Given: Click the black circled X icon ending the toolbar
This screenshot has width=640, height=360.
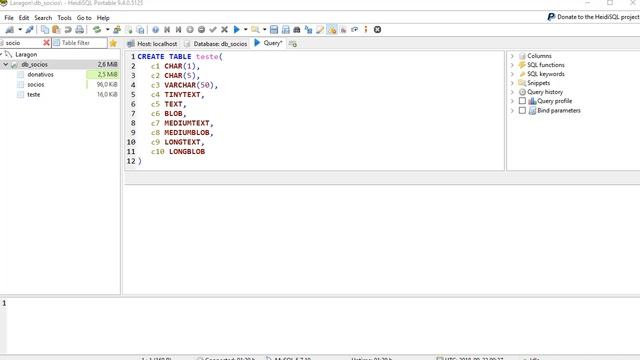Looking at the screenshot, I should click(x=378, y=30).
